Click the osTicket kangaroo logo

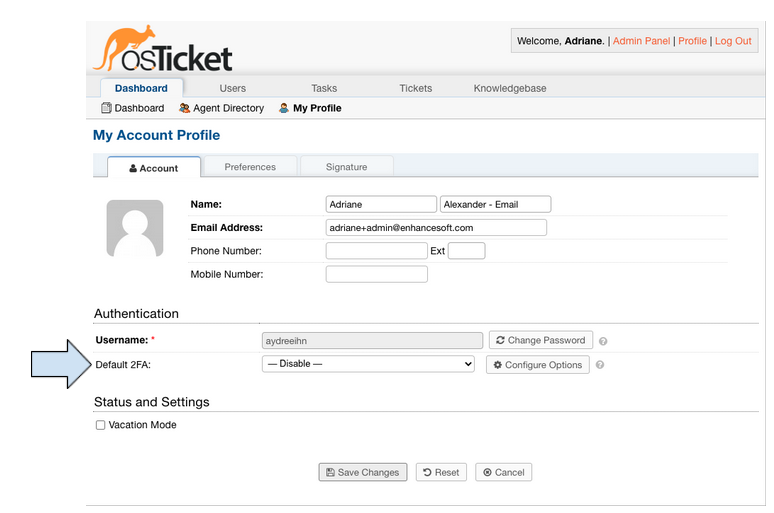coord(163,50)
